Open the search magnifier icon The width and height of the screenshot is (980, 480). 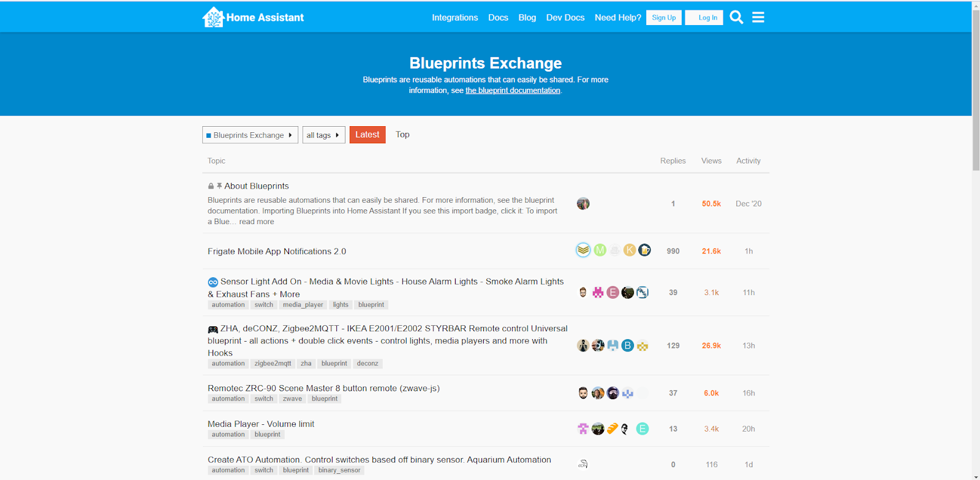[736, 17]
